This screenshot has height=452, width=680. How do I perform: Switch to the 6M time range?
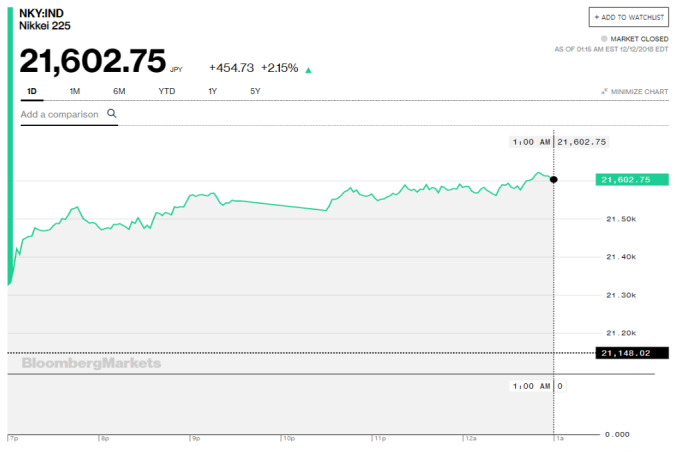click(x=119, y=91)
